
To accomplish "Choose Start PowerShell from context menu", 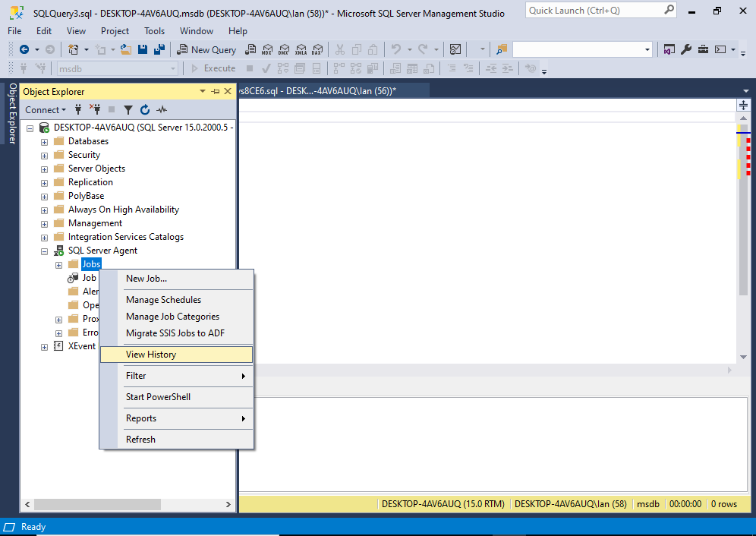I will click(x=176, y=397).
